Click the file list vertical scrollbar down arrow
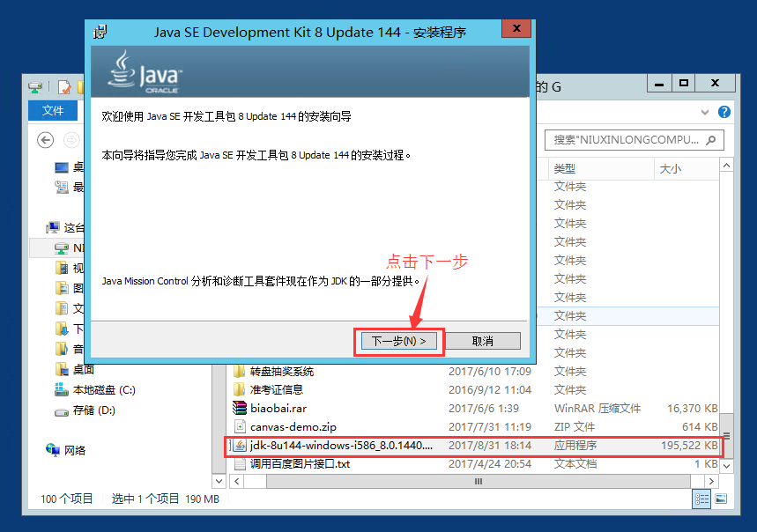This screenshot has height=532, width=757. tap(726, 466)
